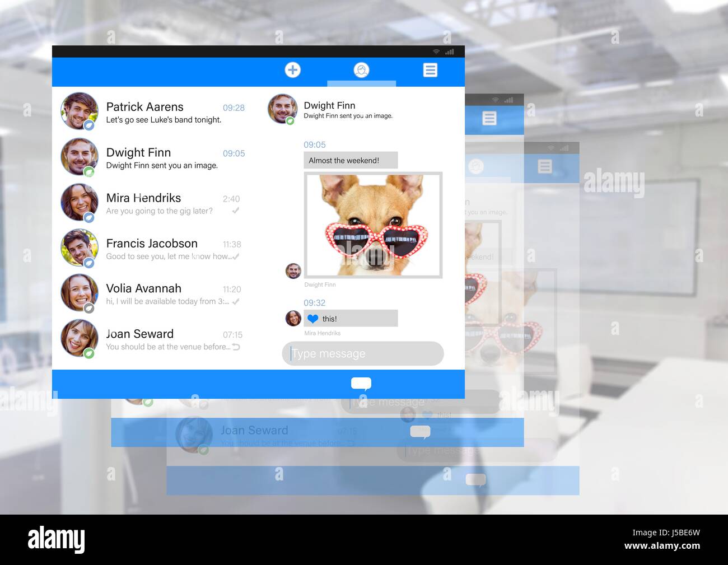The height and width of the screenshot is (565, 728).
Task: Click Joan Seward name in background window
Action: [254, 430]
